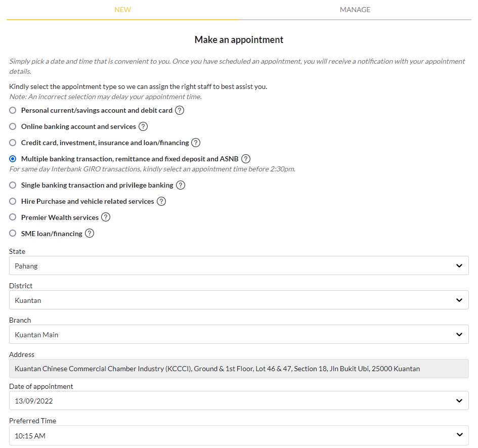The image size is (478, 448).
Task: Pick the SME loan/financing appointment type
Action: (x=12, y=234)
